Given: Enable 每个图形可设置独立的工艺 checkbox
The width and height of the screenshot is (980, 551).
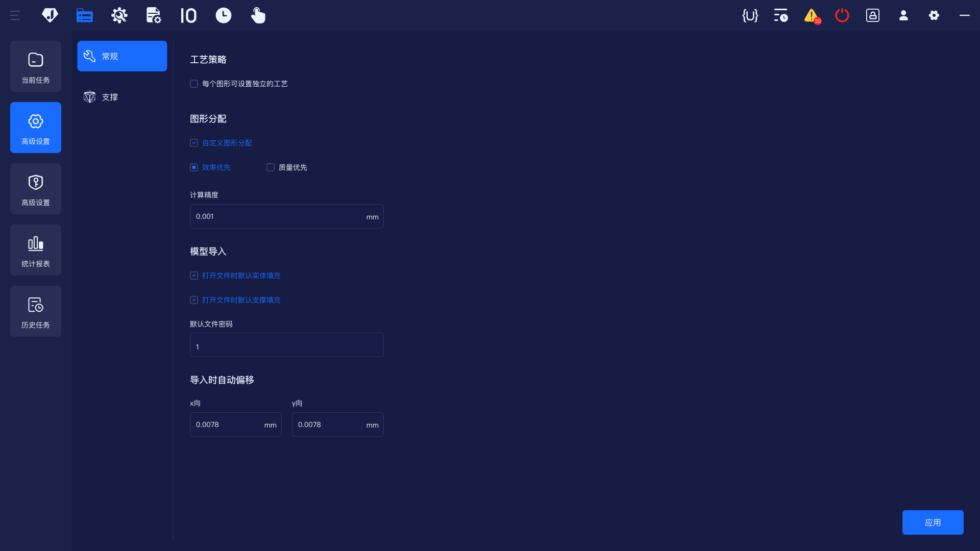Looking at the screenshot, I should (194, 84).
